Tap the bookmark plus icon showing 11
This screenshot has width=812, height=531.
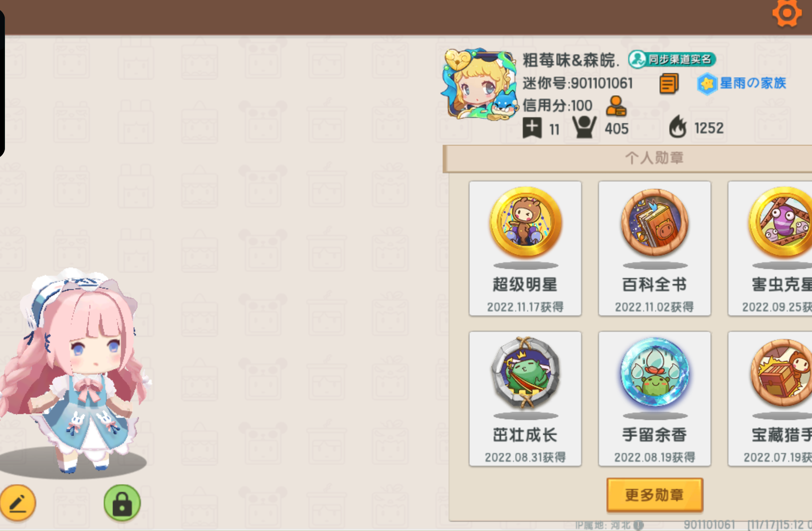point(532,128)
